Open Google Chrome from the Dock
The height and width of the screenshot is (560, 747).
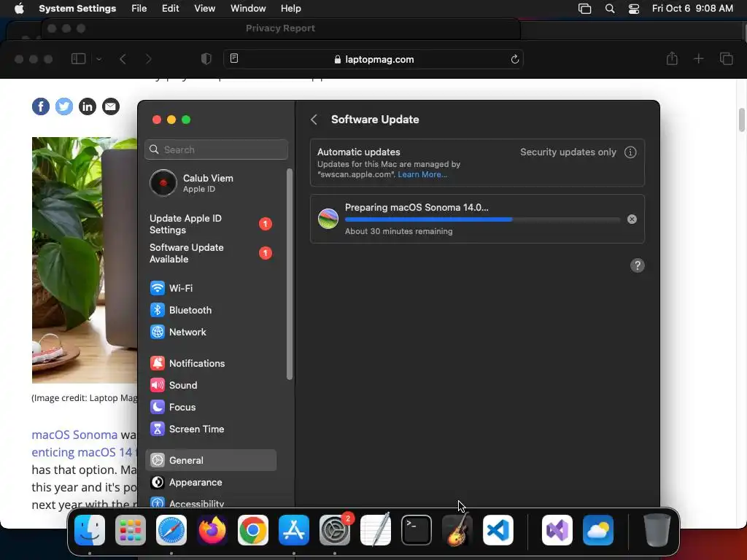point(253,530)
